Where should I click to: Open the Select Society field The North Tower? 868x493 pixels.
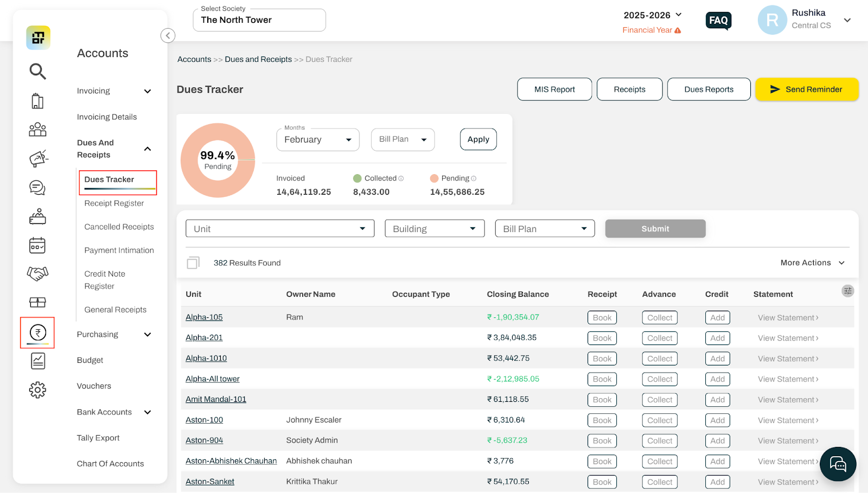click(x=259, y=20)
